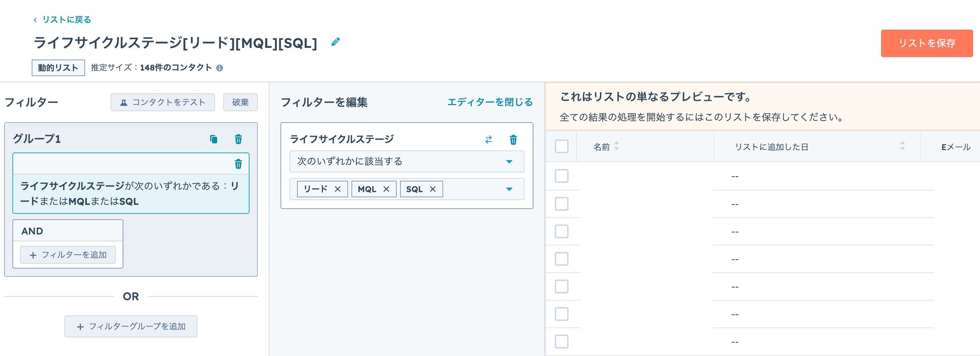The height and width of the screenshot is (356, 980).
Task: Check the second contact row checkbox
Action: [562, 203]
